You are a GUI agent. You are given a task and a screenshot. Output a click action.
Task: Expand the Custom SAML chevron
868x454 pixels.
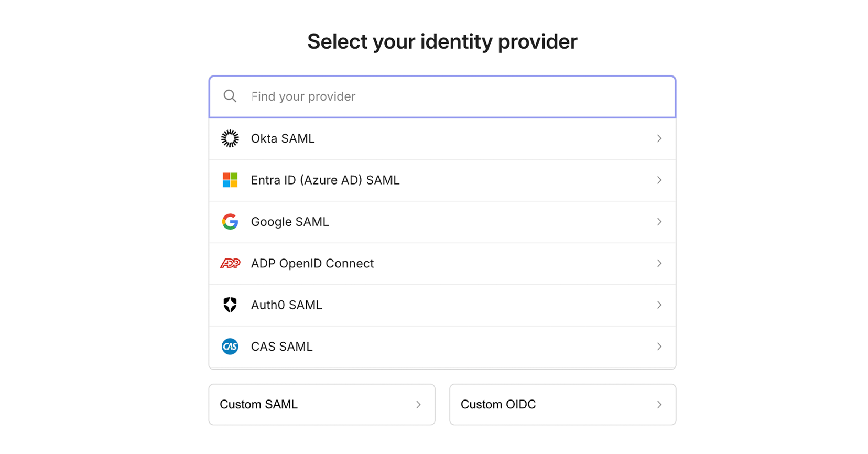tap(418, 404)
